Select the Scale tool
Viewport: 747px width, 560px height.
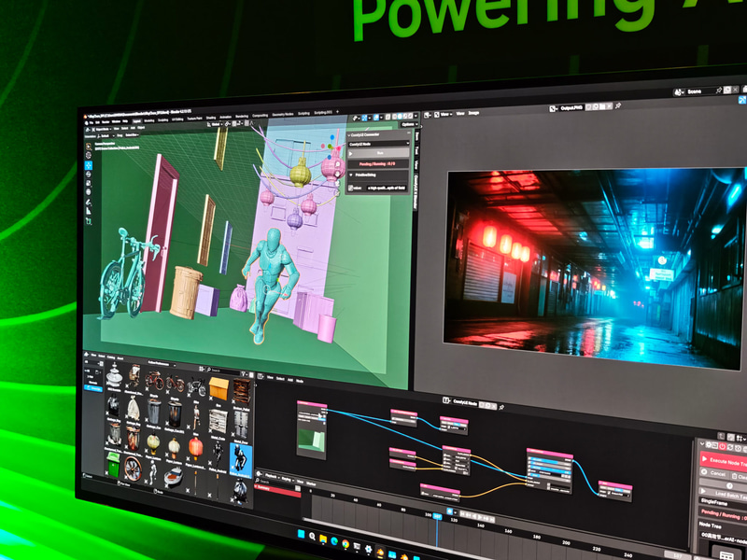[x=88, y=183]
